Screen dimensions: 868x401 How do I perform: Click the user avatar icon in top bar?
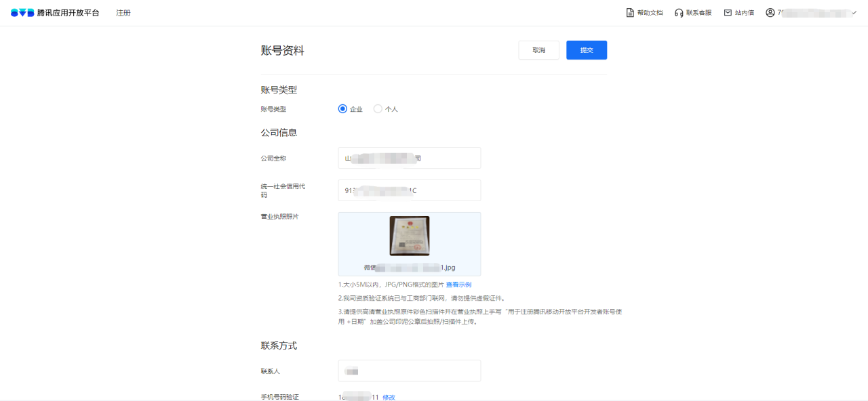tap(769, 12)
